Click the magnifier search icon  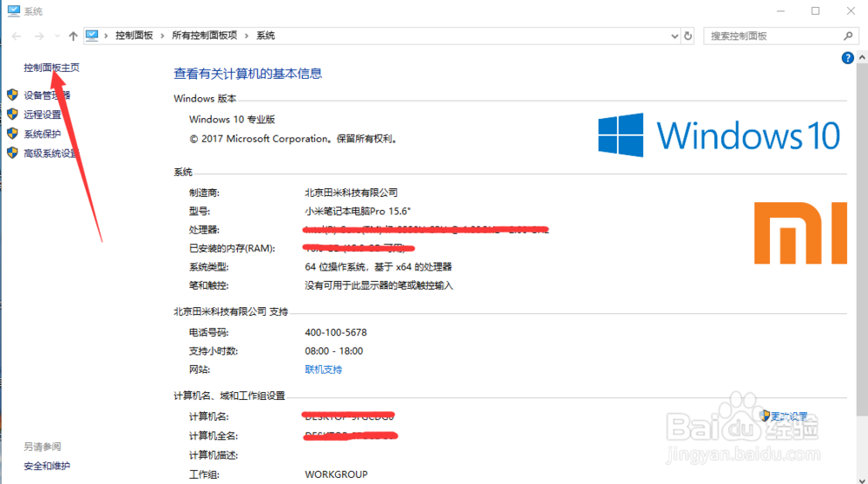pyautogui.click(x=848, y=36)
